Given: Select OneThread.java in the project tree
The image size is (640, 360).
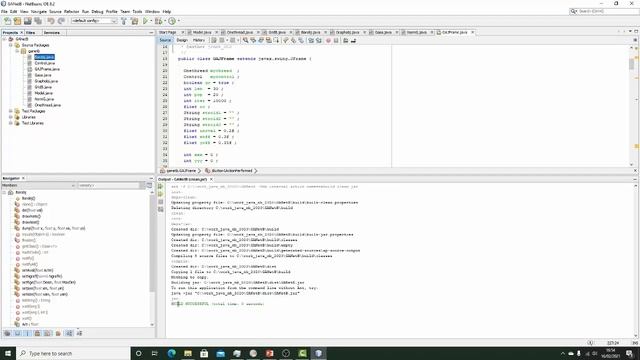Looking at the screenshot, I should tap(47, 105).
